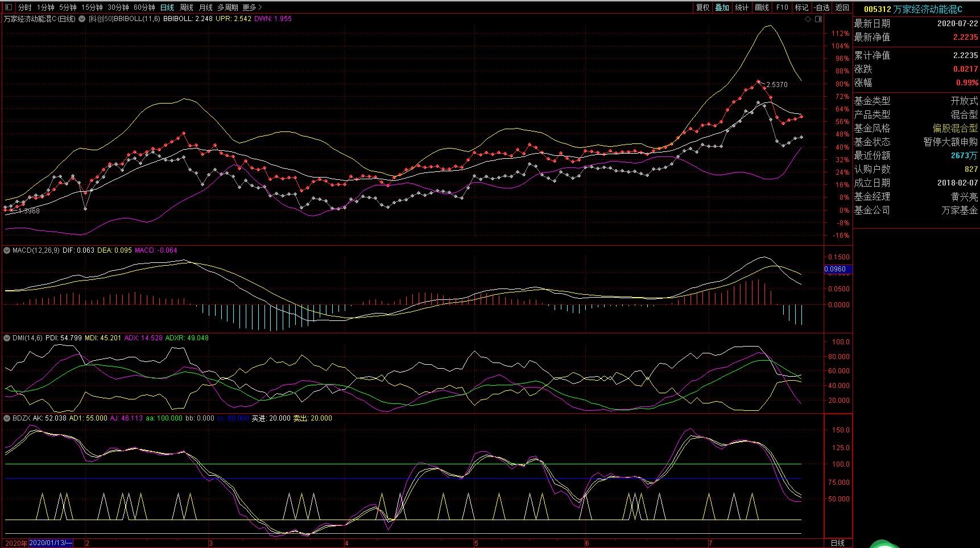Select the 5分钟 period tab

tap(68, 7)
